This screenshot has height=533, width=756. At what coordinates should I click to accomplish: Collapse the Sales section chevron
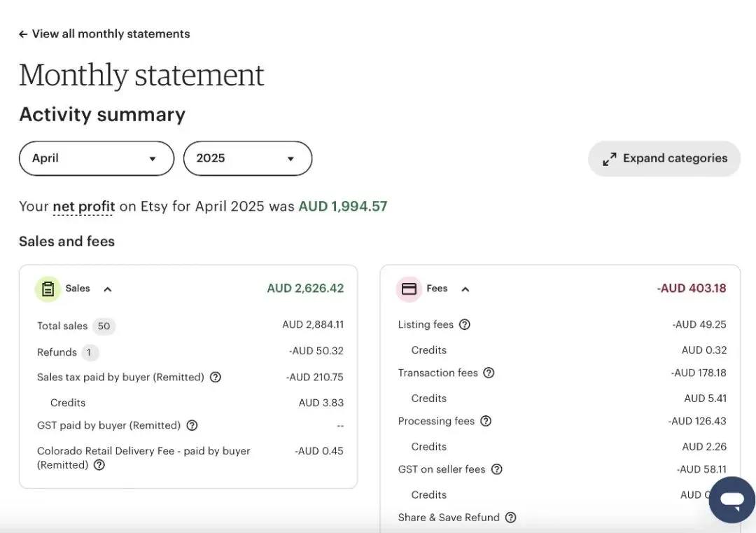click(108, 289)
